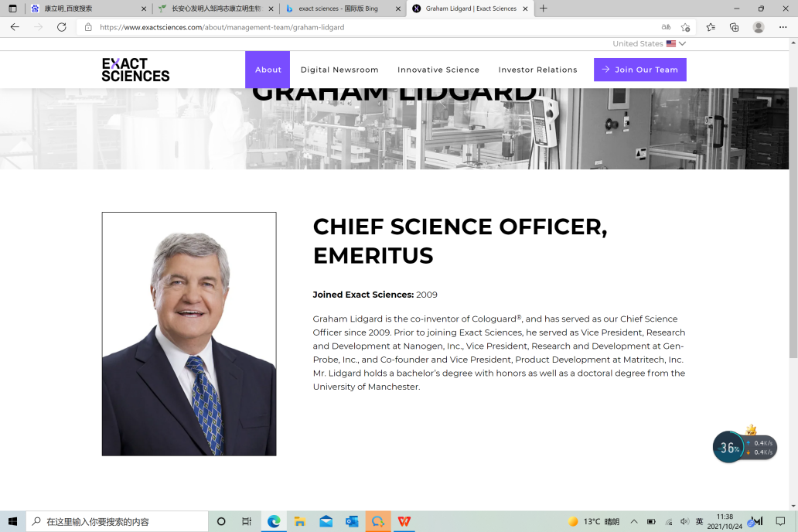Click the 36% performance floating widget
798x532 pixels.
(x=744, y=447)
